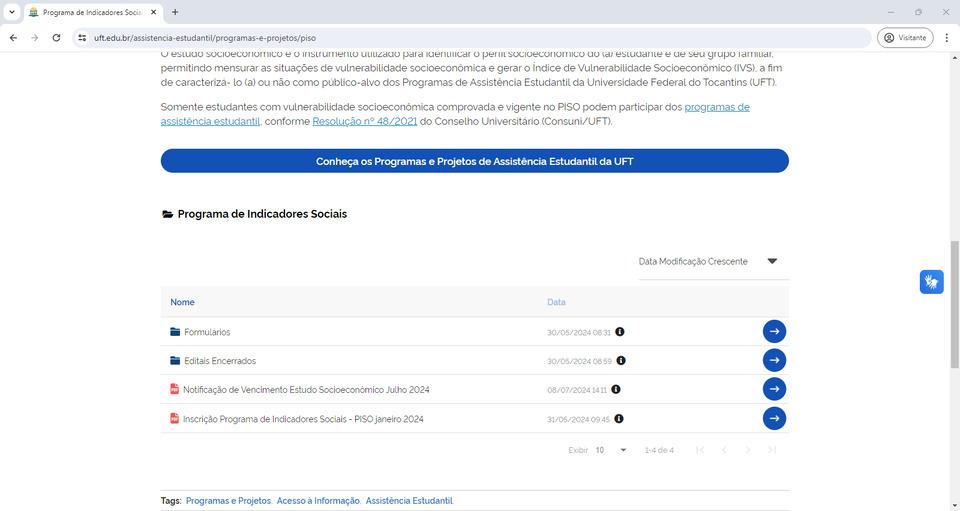This screenshot has width=960, height=511.
Task: View site information icon in address bar
Action: click(83, 38)
